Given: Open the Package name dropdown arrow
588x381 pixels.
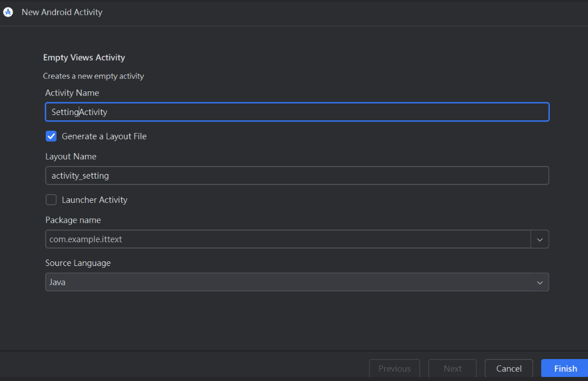Looking at the screenshot, I should pos(539,239).
